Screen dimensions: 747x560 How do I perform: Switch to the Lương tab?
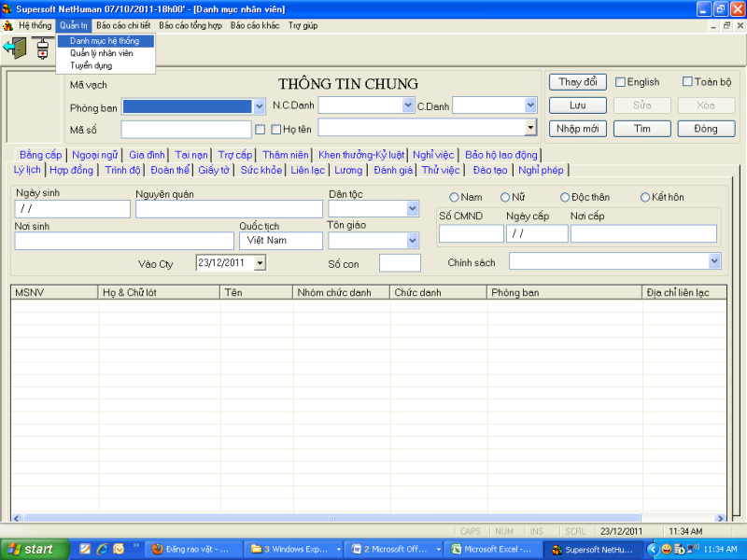tap(348, 170)
